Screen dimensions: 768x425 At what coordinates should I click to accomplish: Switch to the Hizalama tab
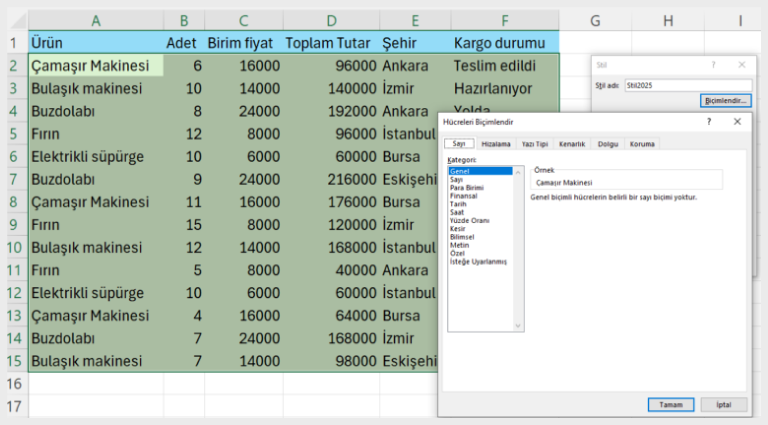(496, 144)
